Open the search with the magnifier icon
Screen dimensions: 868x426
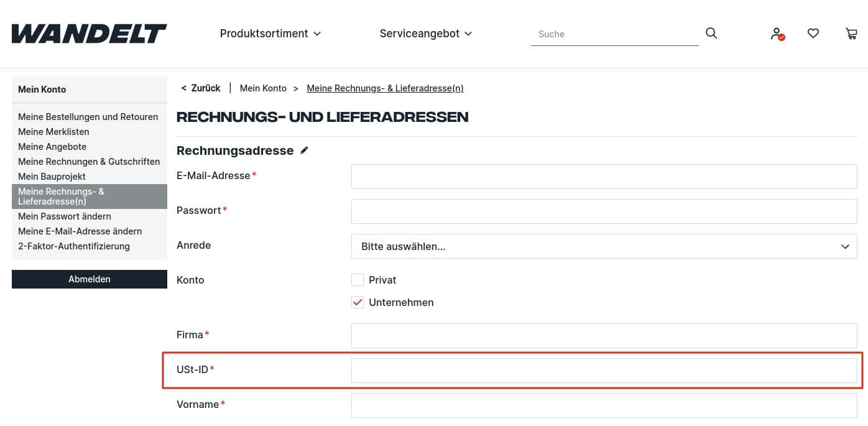pyautogui.click(x=711, y=33)
